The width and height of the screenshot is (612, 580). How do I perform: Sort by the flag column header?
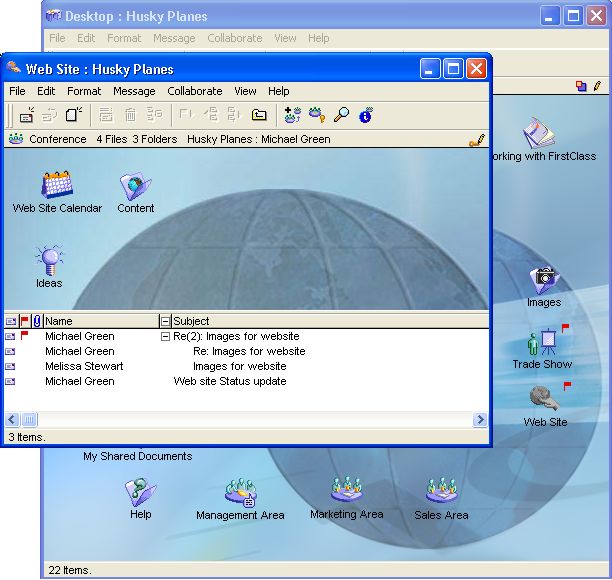click(x=25, y=321)
